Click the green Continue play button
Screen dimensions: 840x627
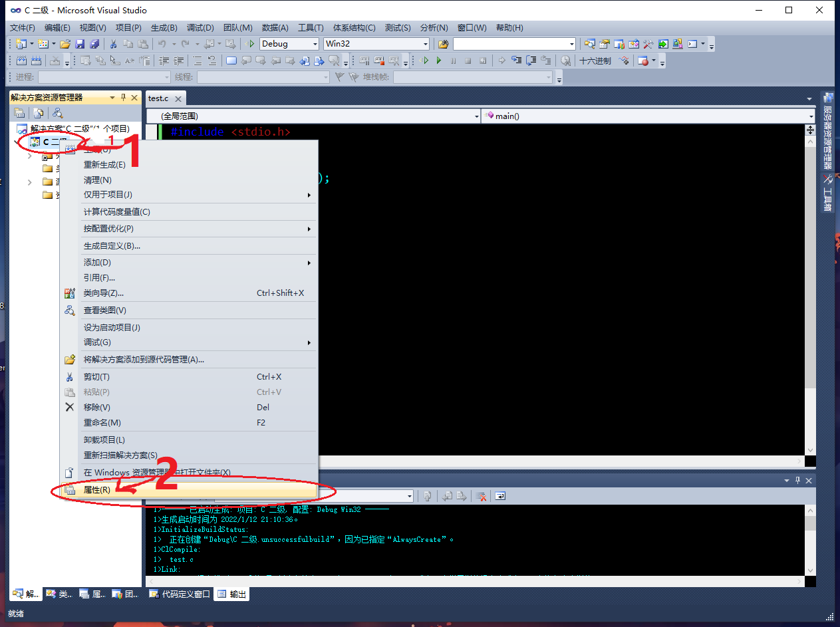pos(439,61)
